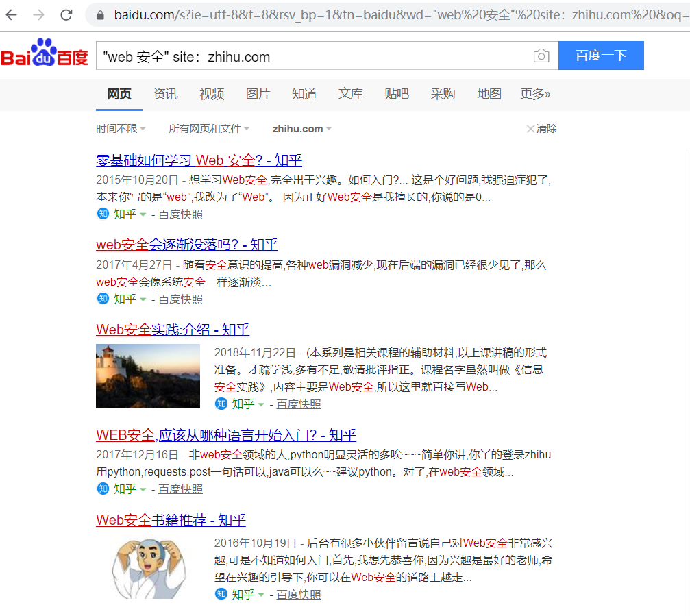Open the 更多» more tab
This screenshot has height=616, width=690.
[x=535, y=94]
